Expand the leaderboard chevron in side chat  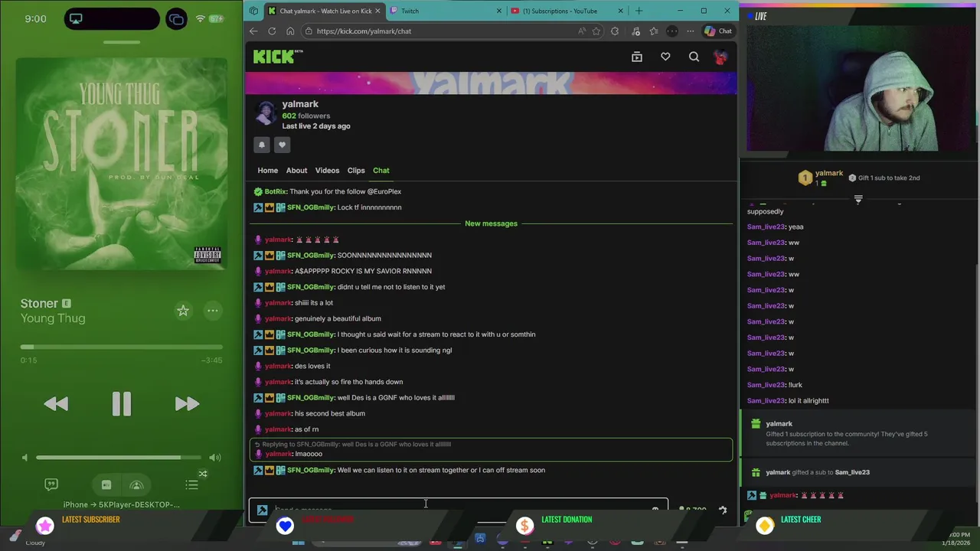[858, 199]
